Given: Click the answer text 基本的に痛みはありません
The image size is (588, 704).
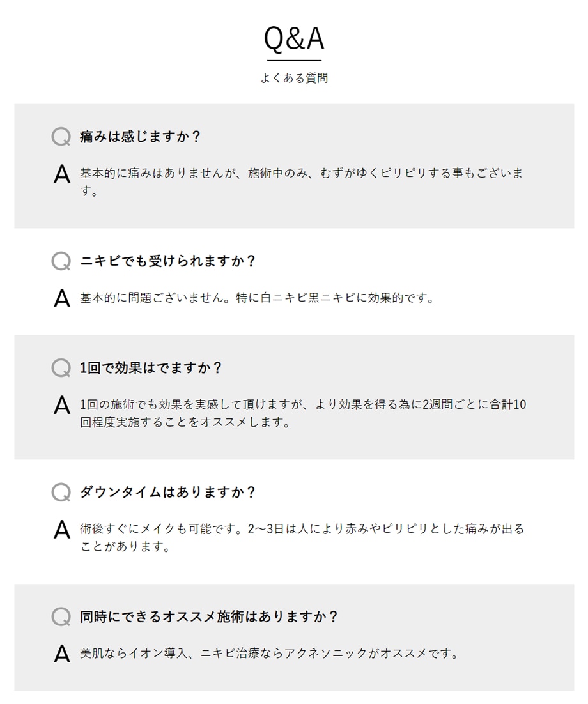Looking at the screenshot, I should click(302, 182).
